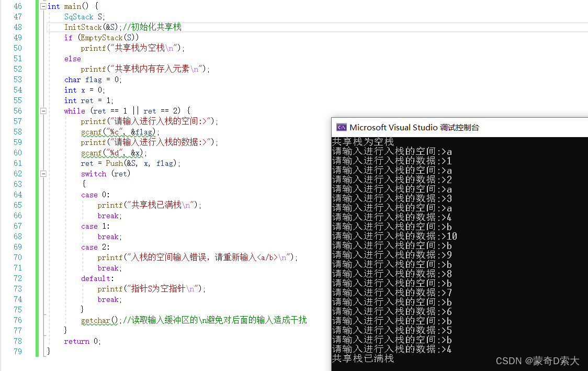This screenshot has width=588, height=371.
Task: Click the 'else' keyword on line 51
Action: [x=72, y=59]
